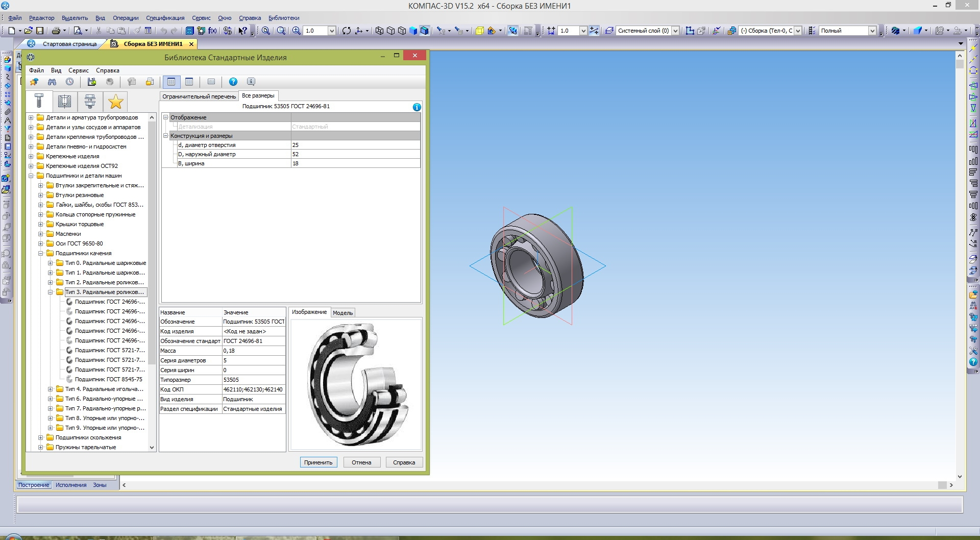980x540 pixels.
Task: Open a file using the folder icon
Action: pyautogui.click(x=29, y=31)
